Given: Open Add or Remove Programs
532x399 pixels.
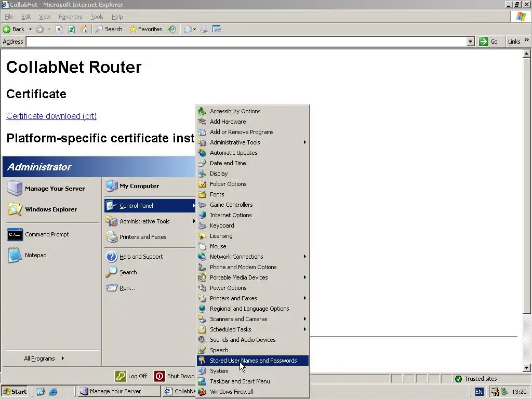Looking at the screenshot, I should (253, 132).
